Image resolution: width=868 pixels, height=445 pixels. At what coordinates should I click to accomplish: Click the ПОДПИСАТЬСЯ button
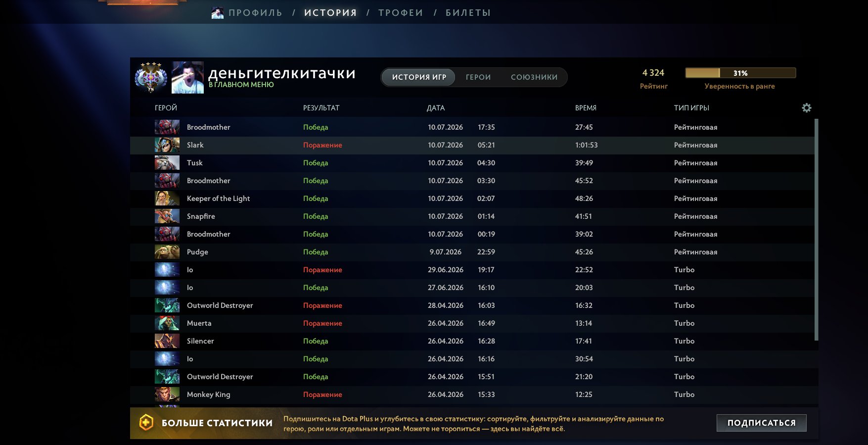pyautogui.click(x=762, y=423)
